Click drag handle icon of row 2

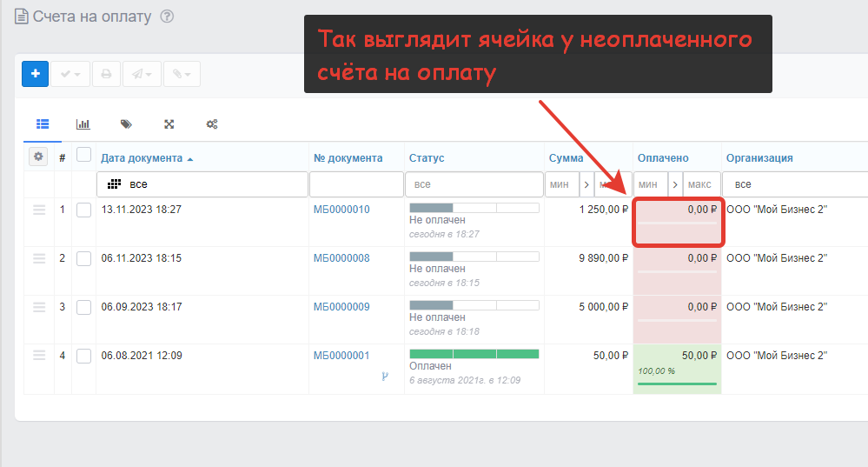coord(39,258)
